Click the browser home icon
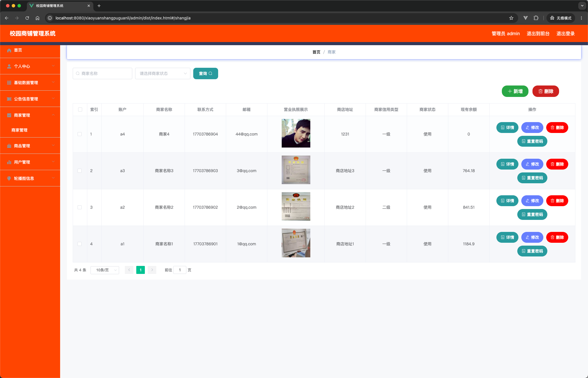 (x=38, y=18)
